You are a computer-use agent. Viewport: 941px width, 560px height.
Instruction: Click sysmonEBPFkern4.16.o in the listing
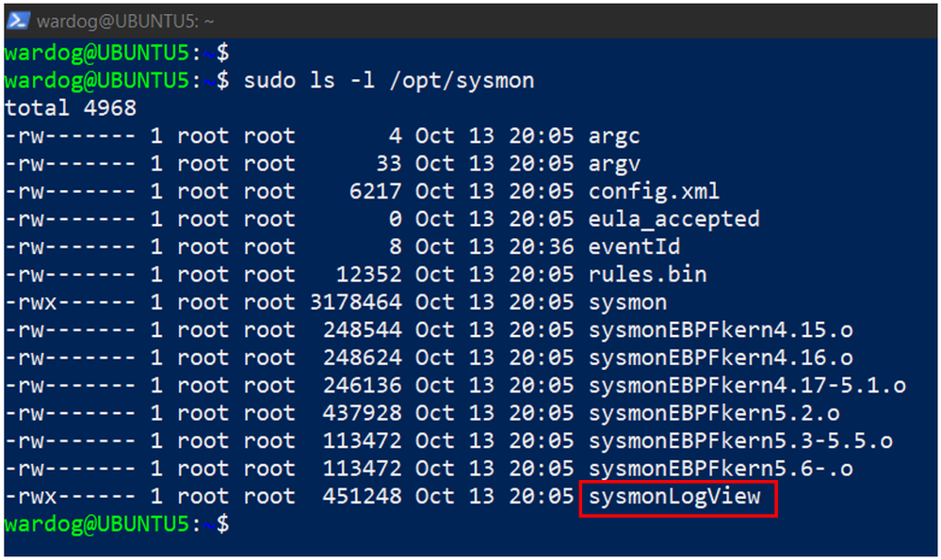tap(721, 358)
